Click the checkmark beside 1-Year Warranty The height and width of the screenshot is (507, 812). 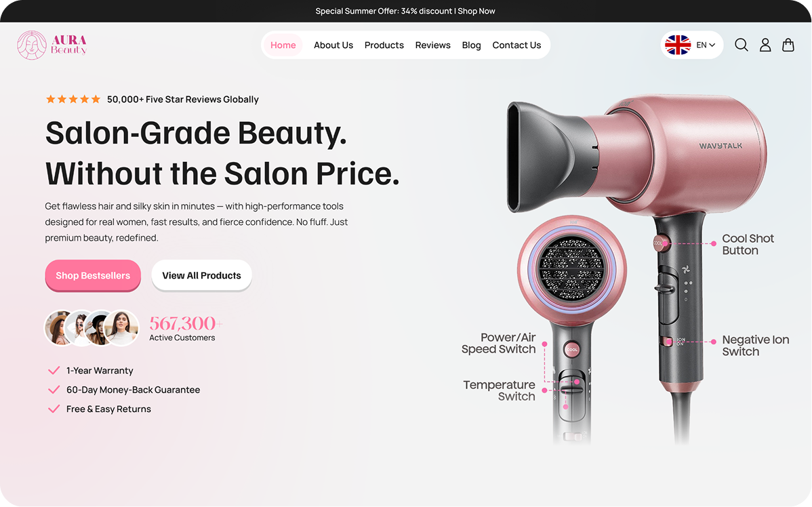click(x=54, y=370)
